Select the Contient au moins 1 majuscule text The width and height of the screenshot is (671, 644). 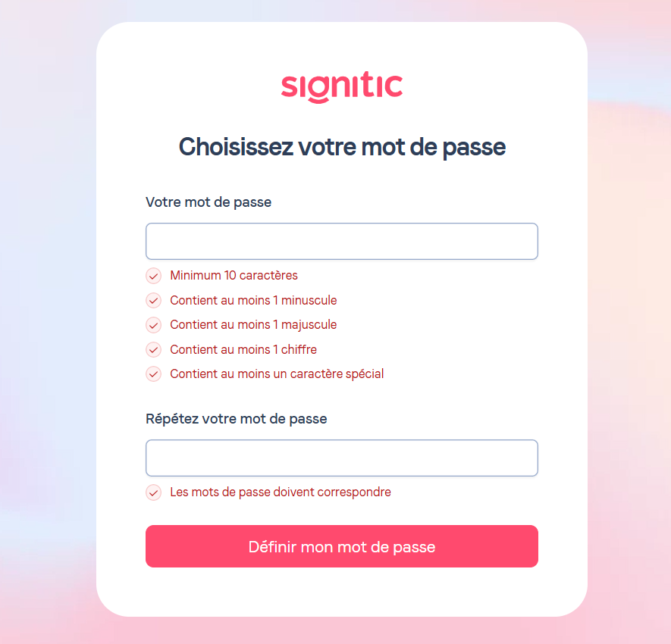click(253, 325)
